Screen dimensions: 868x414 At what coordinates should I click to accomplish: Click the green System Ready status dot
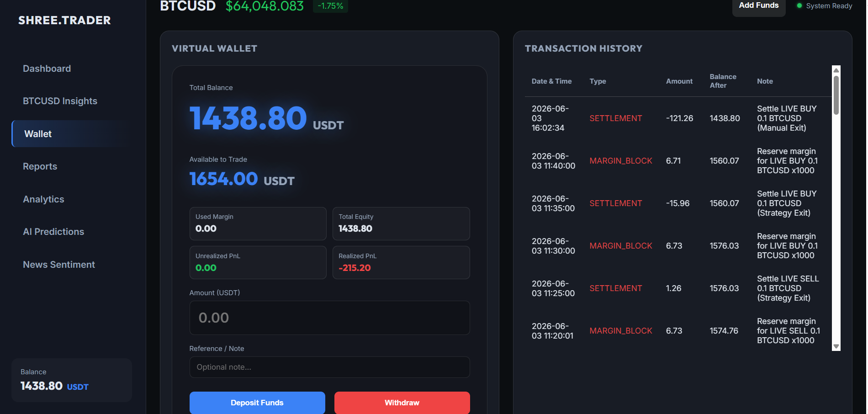tap(799, 5)
